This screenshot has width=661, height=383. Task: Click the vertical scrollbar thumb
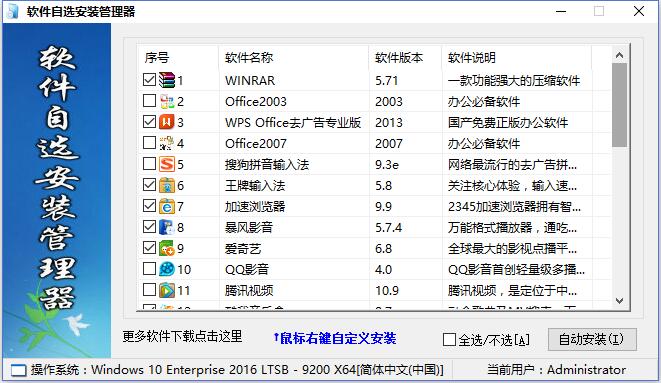(x=619, y=105)
